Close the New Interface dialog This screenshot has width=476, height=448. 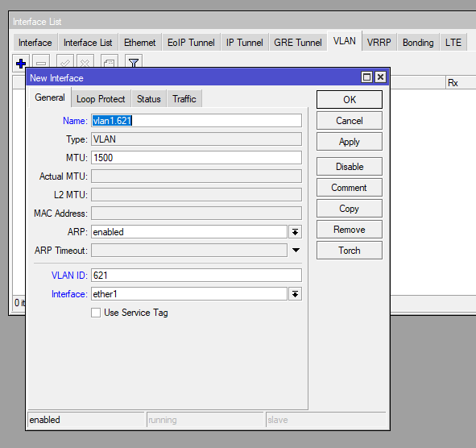(380, 77)
